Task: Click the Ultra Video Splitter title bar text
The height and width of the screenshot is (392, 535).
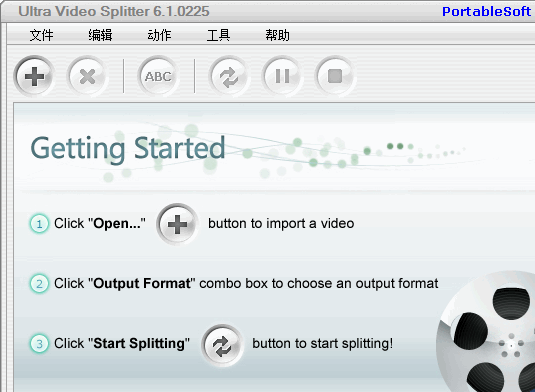Action: coord(114,11)
